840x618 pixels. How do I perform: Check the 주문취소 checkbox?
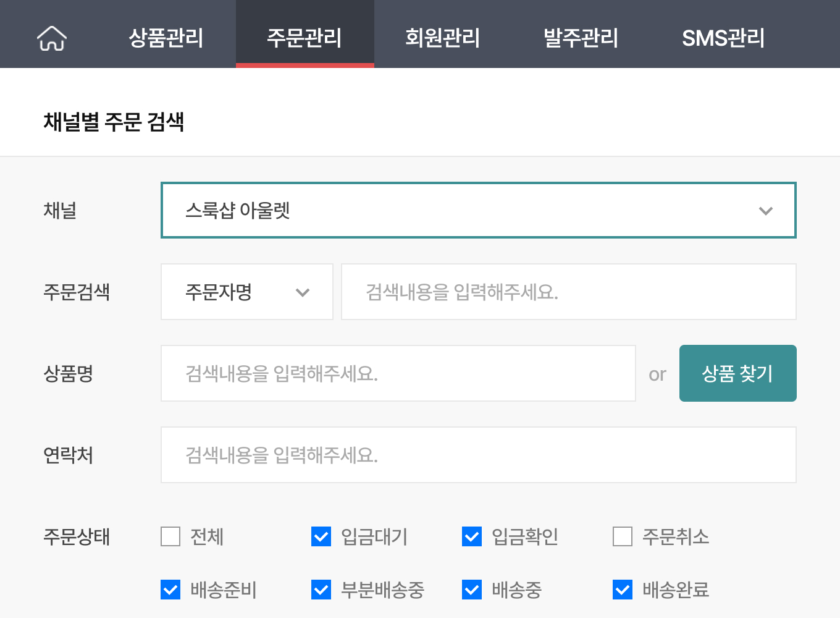[x=622, y=537]
